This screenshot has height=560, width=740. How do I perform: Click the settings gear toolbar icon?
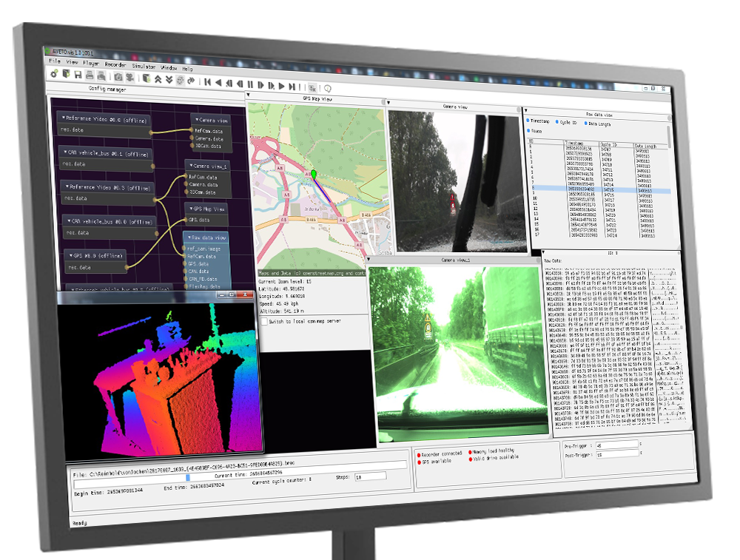pyautogui.click(x=54, y=74)
